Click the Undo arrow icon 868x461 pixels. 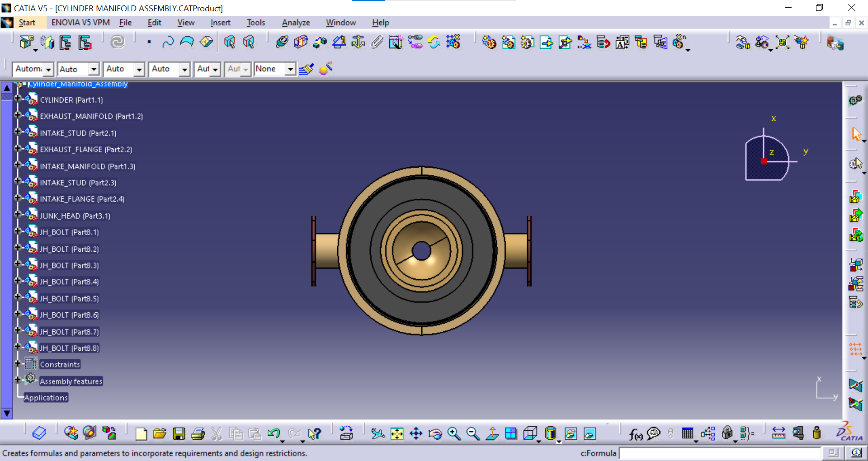click(274, 434)
